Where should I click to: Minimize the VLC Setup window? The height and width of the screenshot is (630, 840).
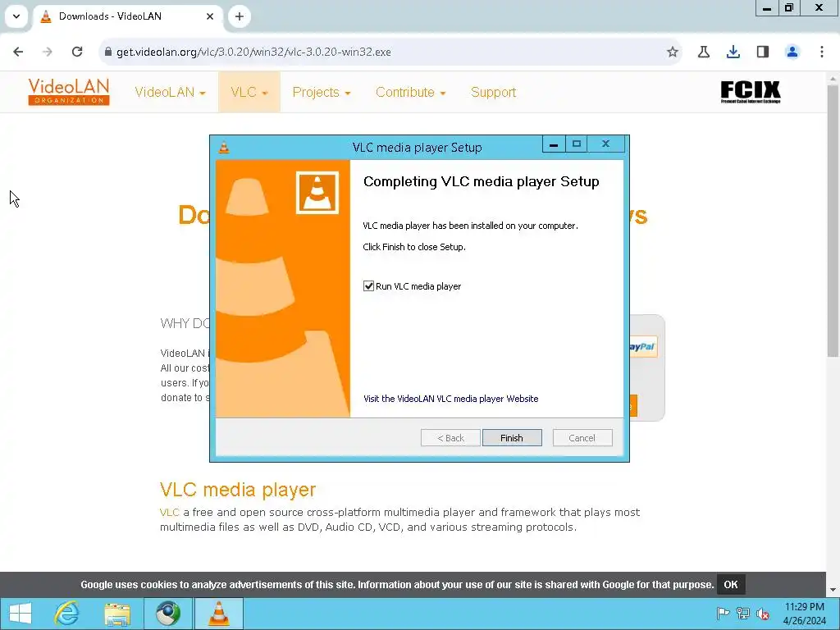pos(554,144)
